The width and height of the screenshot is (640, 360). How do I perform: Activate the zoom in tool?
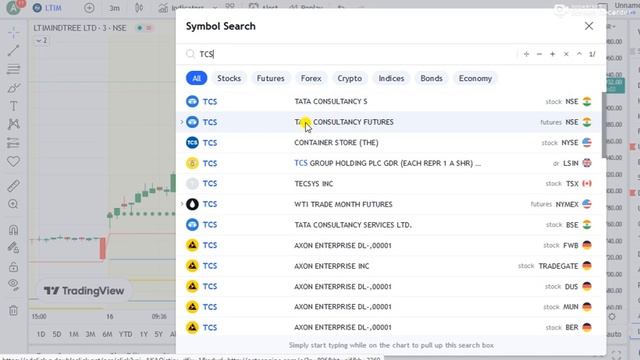click(13, 204)
